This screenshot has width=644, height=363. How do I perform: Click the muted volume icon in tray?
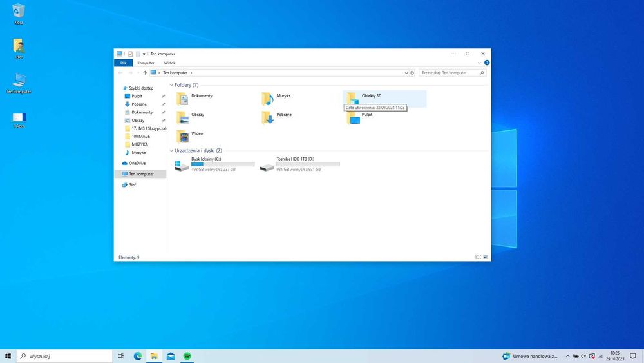coord(583,356)
